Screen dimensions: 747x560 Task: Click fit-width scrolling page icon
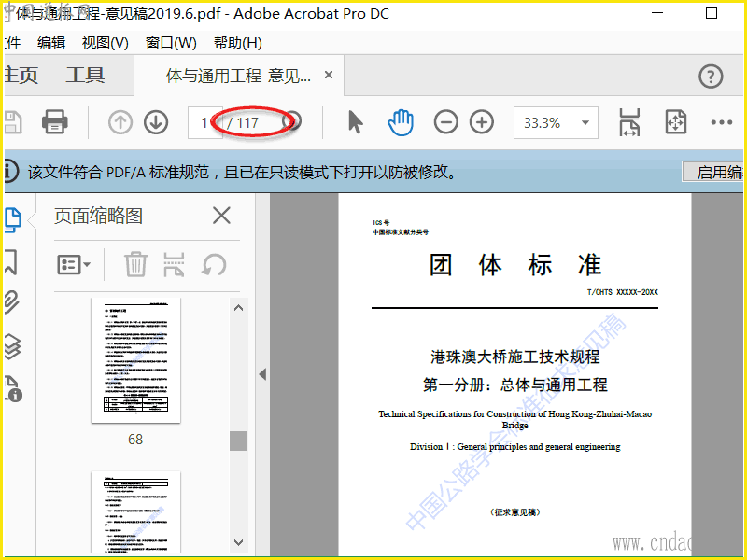[x=629, y=122]
